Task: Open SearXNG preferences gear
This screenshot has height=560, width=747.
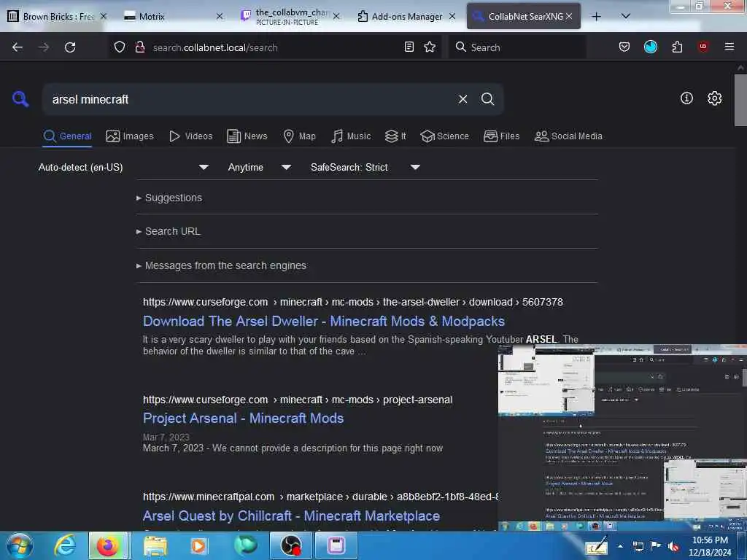Action: [x=714, y=98]
